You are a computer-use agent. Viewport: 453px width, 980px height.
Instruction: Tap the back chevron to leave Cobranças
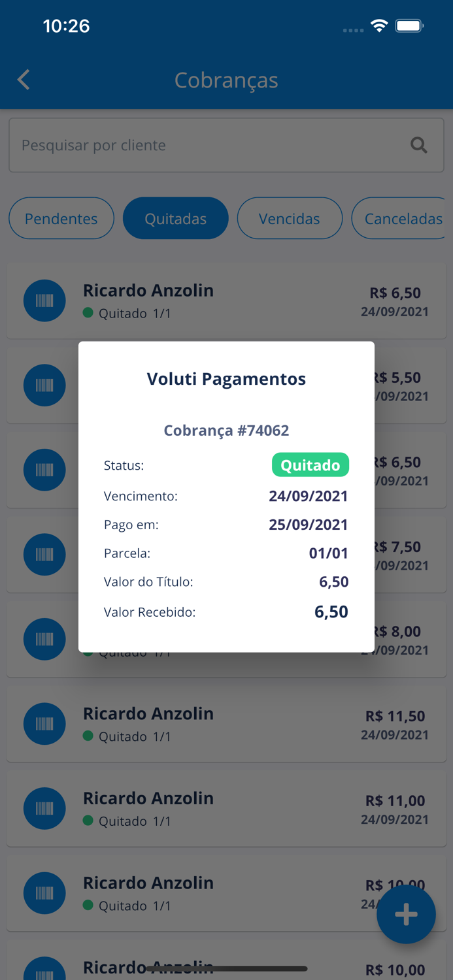click(x=23, y=79)
